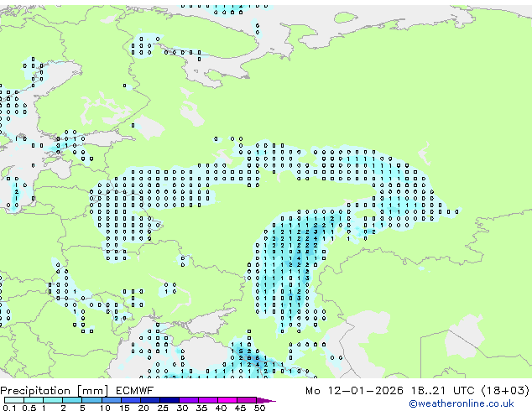Click the '35' legend scale label
This screenshot has width=532, height=411.
[201, 408]
